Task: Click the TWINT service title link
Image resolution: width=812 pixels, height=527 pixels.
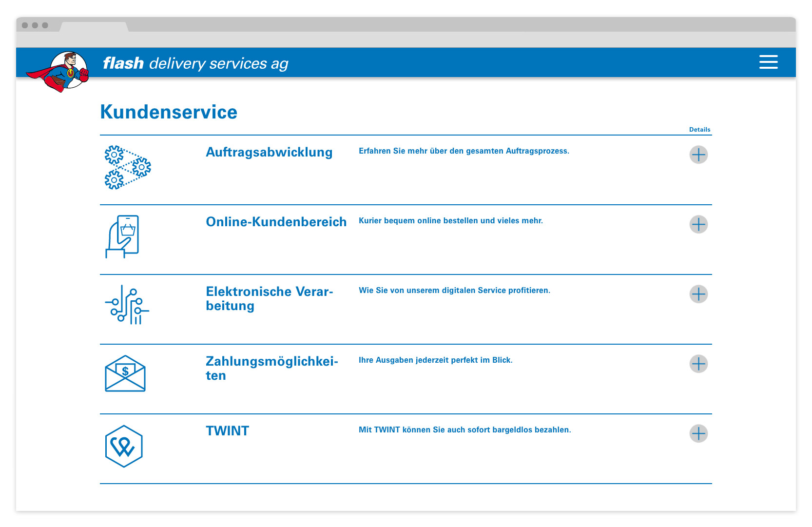Action: [227, 430]
